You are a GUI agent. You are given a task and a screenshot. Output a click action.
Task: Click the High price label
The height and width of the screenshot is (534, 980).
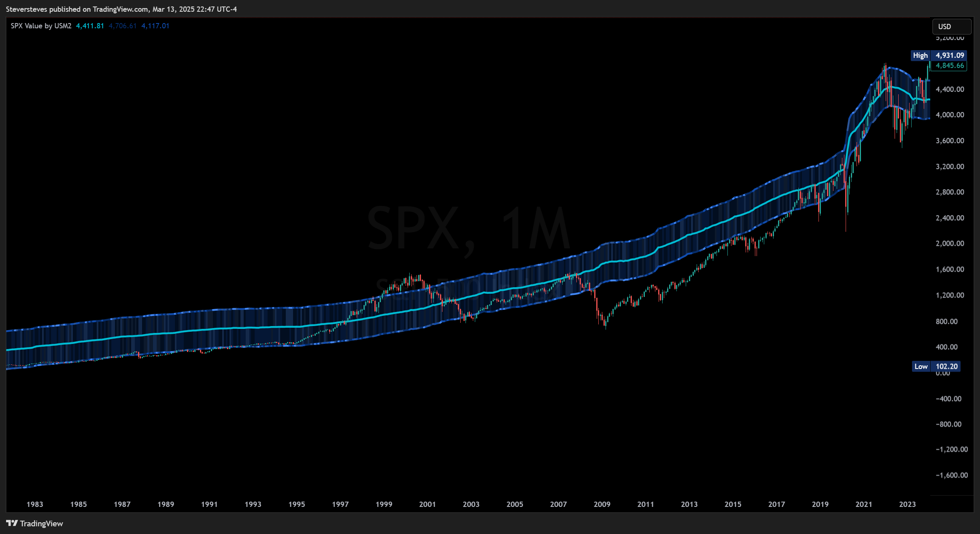tap(920, 55)
